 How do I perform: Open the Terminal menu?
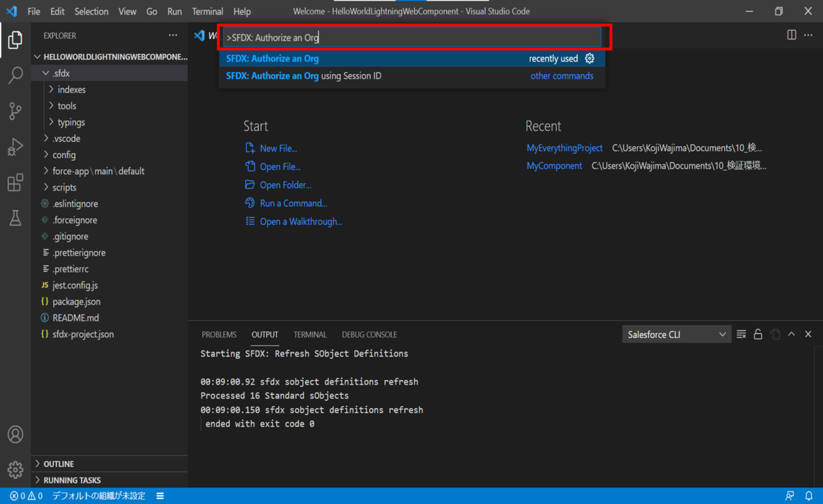tap(207, 11)
